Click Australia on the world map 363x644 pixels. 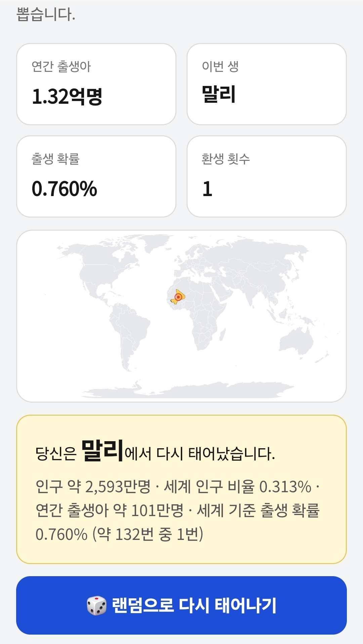pos(296,341)
